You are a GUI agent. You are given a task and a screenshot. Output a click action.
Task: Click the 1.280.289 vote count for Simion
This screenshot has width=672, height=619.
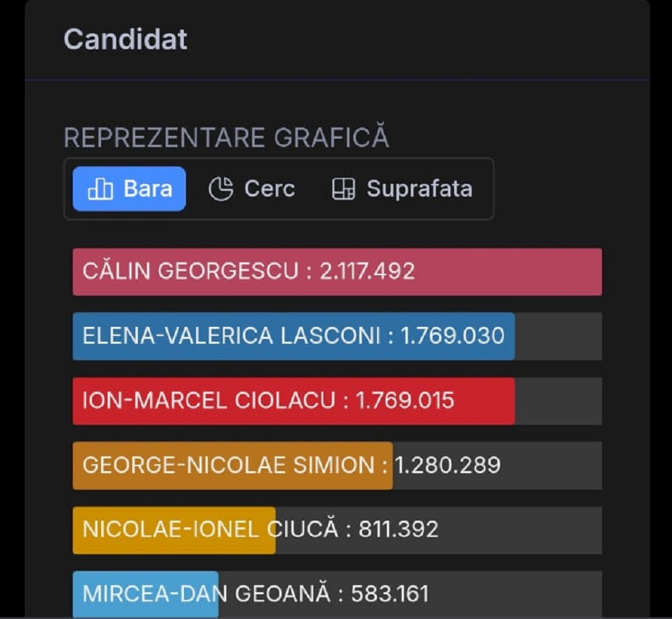tap(448, 465)
